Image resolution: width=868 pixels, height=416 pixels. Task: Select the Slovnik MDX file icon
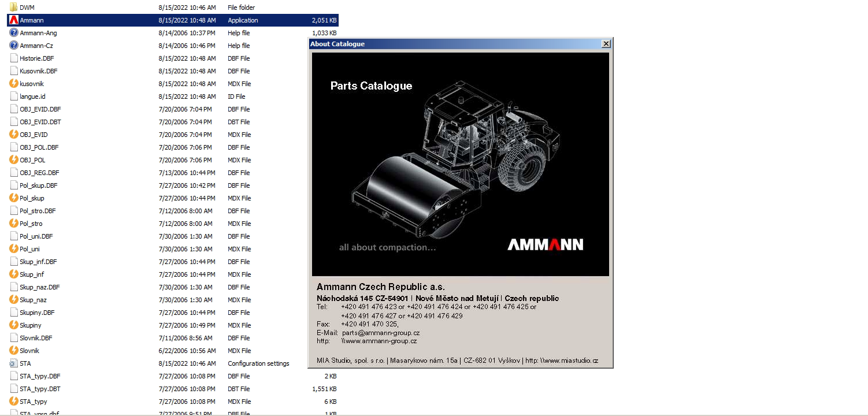13,351
